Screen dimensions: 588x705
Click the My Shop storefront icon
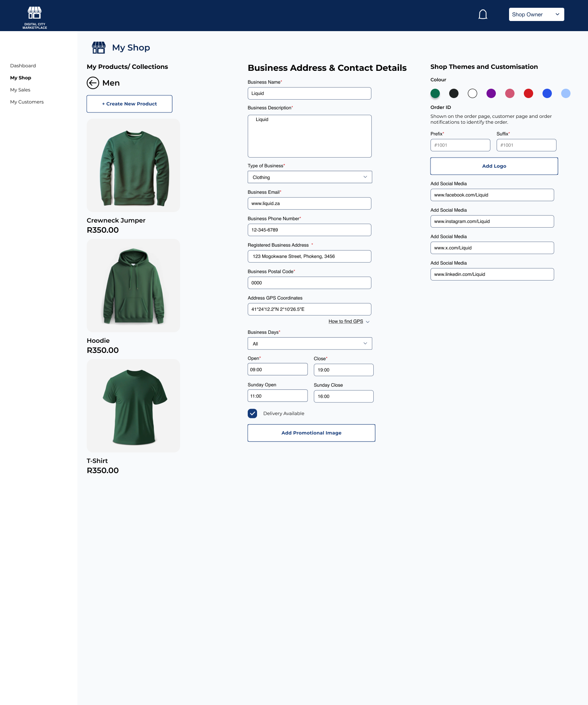pos(99,47)
